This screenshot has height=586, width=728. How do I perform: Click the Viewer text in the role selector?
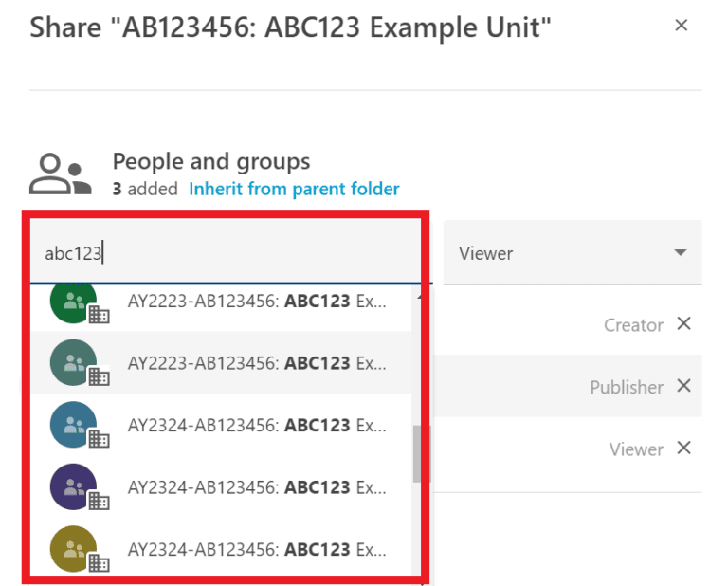[x=485, y=253]
